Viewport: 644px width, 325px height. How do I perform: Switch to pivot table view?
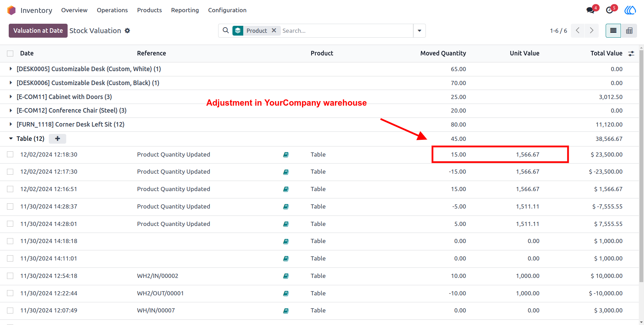coord(629,31)
